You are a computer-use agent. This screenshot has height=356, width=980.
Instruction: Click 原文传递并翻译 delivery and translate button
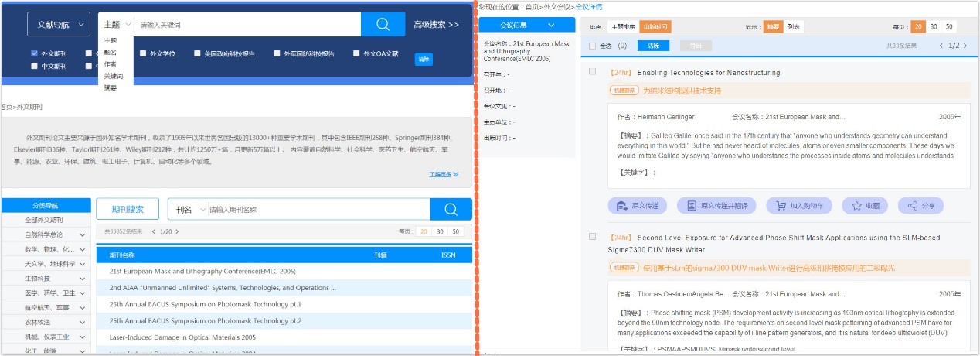coord(716,206)
